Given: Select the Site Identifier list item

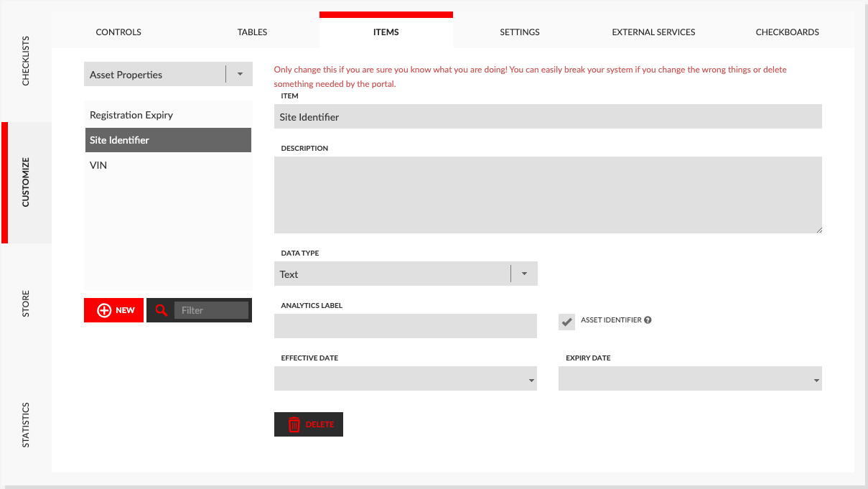Looking at the screenshot, I should point(168,140).
